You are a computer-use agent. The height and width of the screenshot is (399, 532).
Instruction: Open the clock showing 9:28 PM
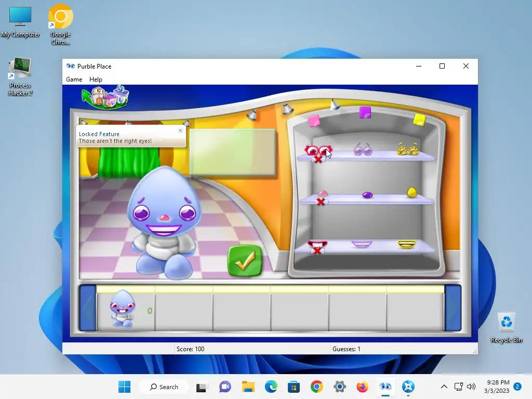click(497, 387)
